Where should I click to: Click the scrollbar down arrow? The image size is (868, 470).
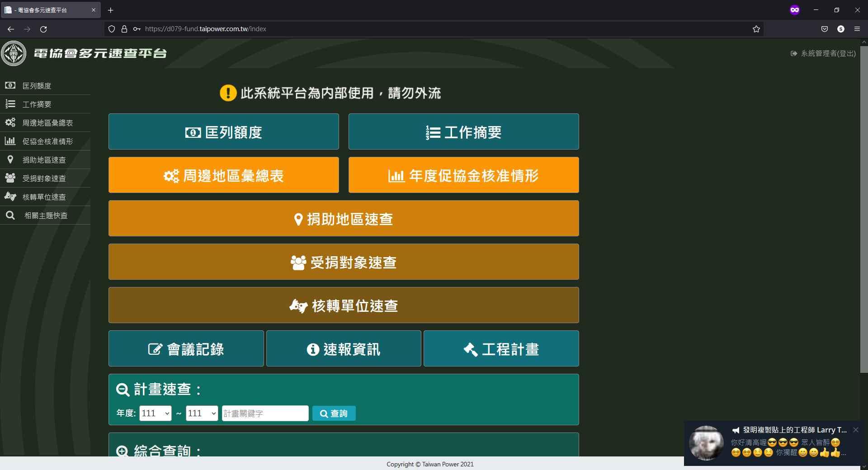[x=864, y=466]
